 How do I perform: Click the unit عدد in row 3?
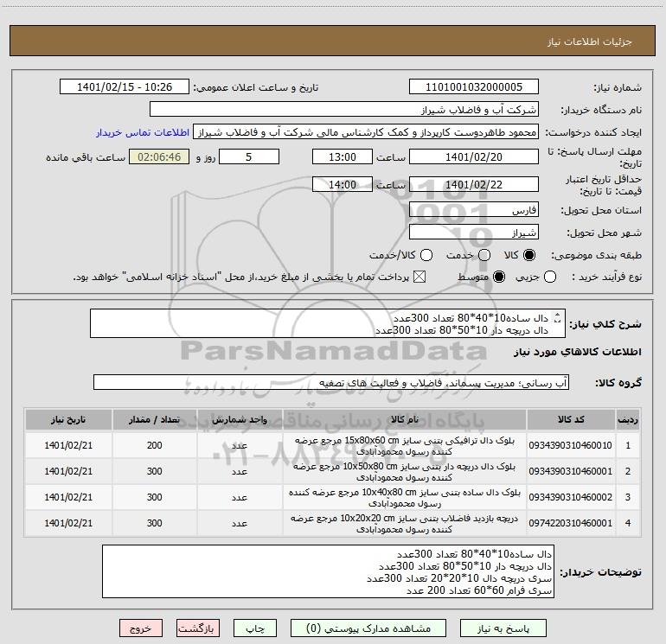pyautogui.click(x=240, y=497)
